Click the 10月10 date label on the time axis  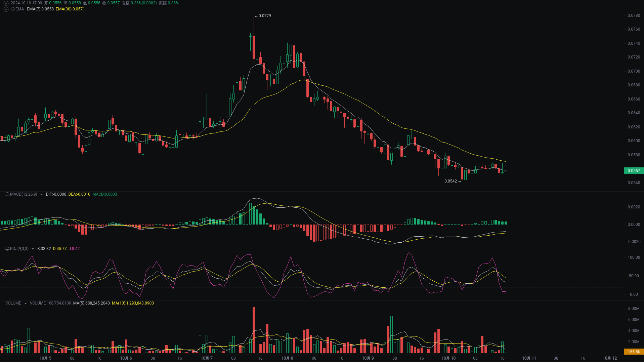click(448, 358)
